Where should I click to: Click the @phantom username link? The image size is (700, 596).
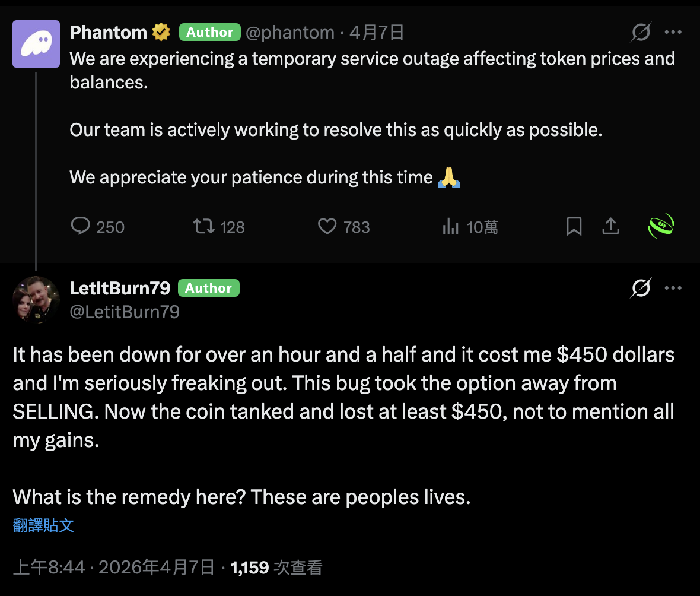[290, 32]
